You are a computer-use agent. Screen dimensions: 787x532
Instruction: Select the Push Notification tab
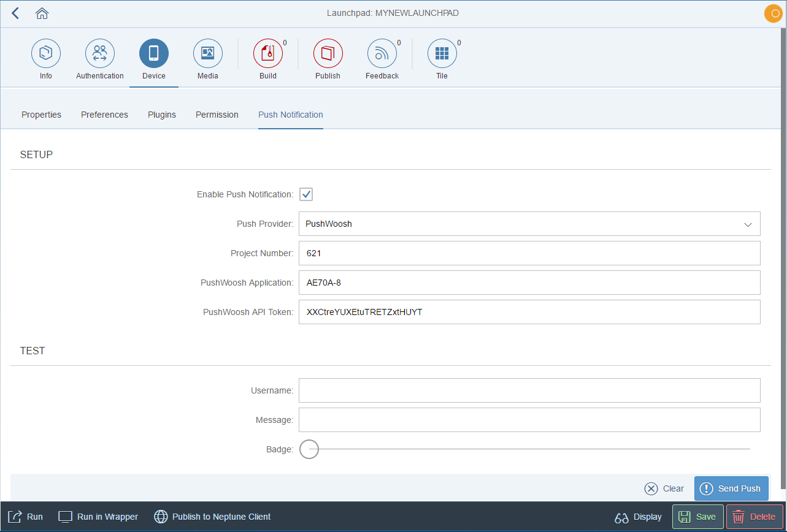pyautogui.click(x=291, y=115)
